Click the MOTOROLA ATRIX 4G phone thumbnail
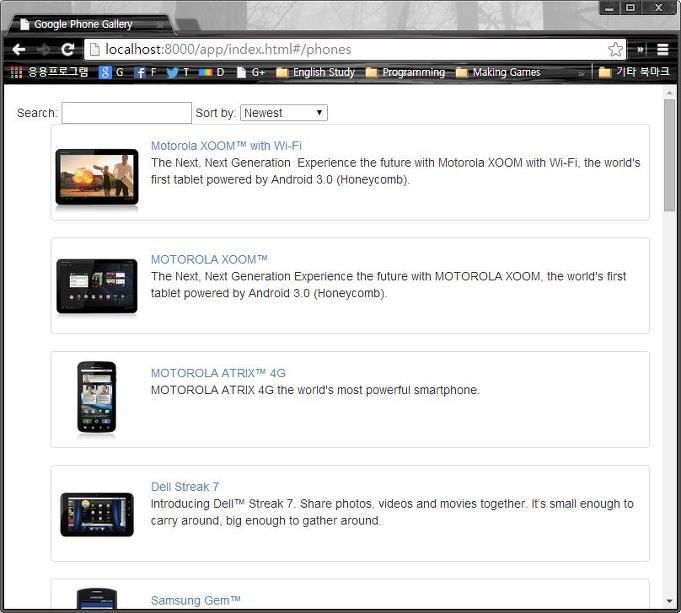The height and width of the screenshot is (613, 681). [96, 397]
